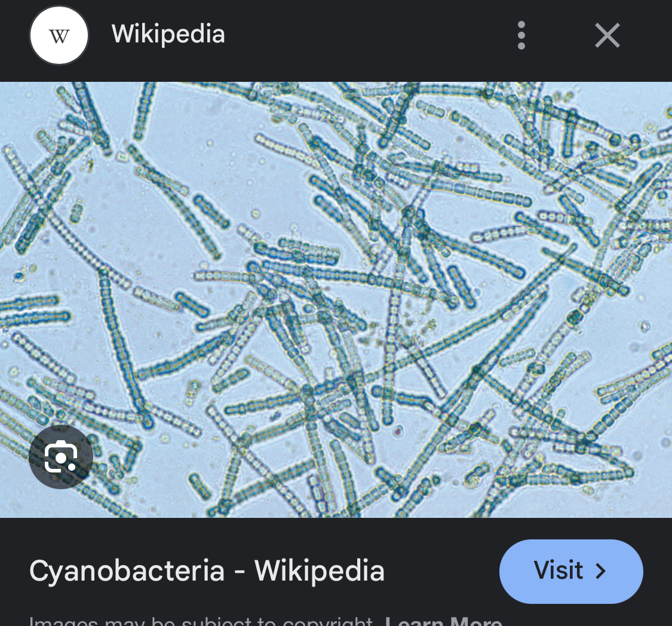Click the round Wikipedia W logo

pyautogui.click(x=59, y=35)
